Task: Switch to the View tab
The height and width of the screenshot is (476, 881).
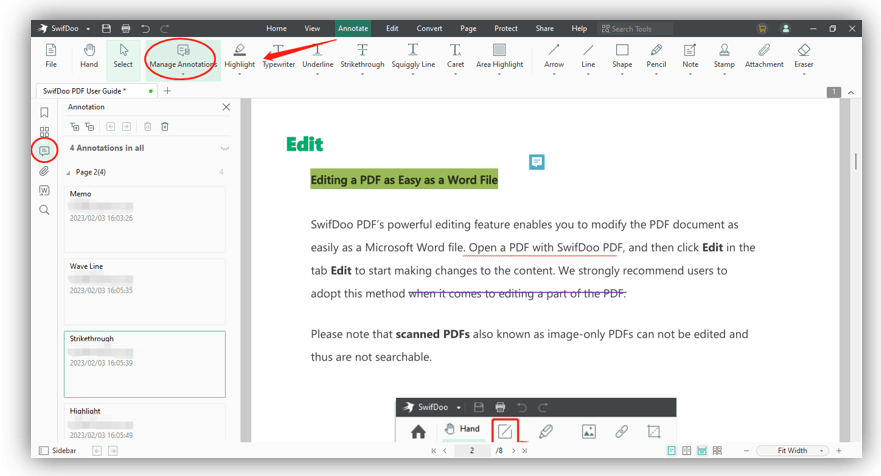Action: (x=312, y=29)
